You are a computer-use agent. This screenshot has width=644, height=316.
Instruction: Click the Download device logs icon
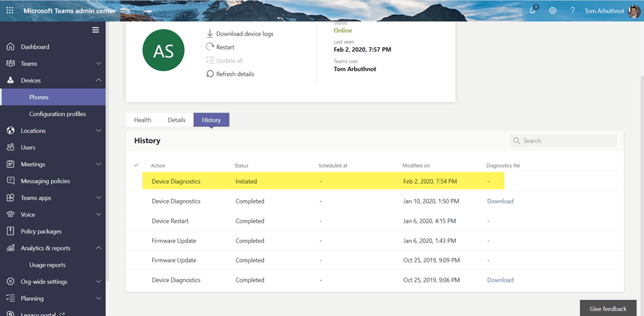(210, 33)
